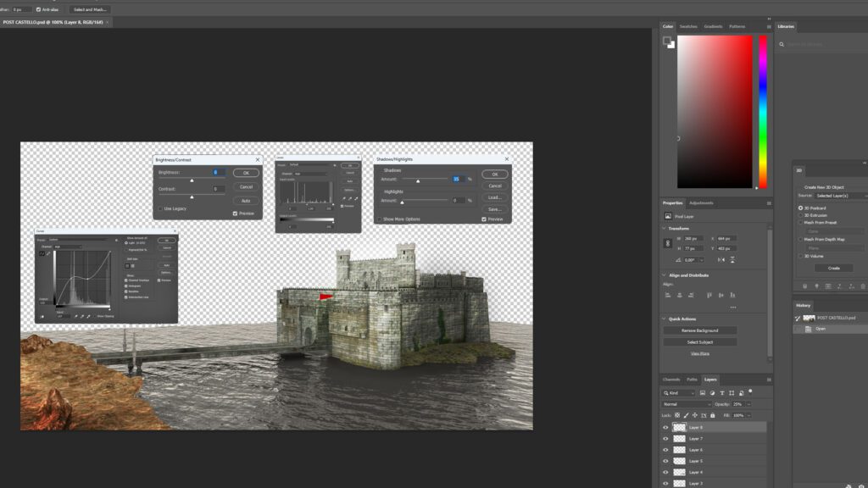
Task: Flip layer horizontally in Transform section
Action: 721,259
